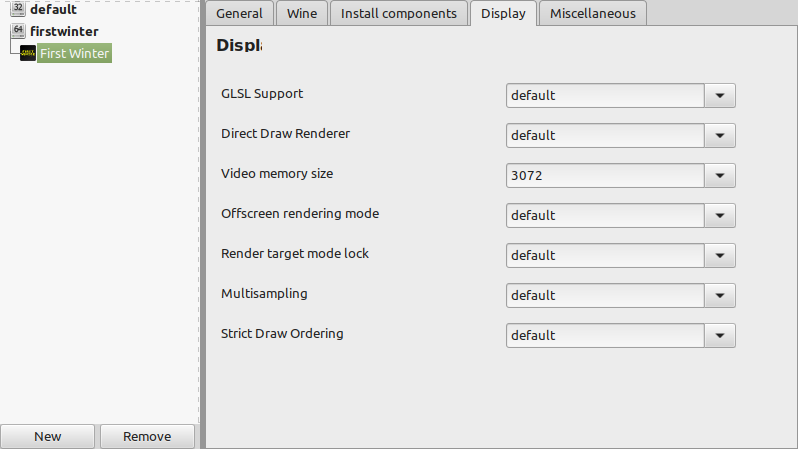Select the default virtual drive
This screenshot has width=798, height=449.
coord(53,9)
